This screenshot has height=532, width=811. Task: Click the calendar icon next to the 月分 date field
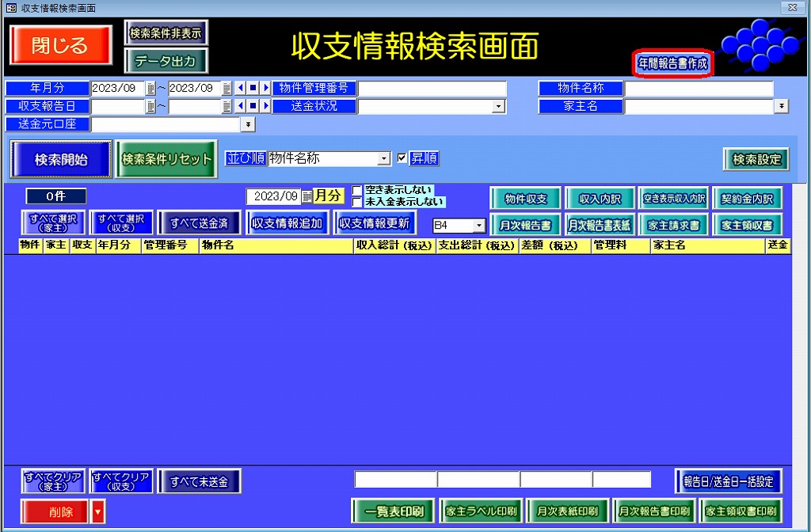(x=307, y=196)
